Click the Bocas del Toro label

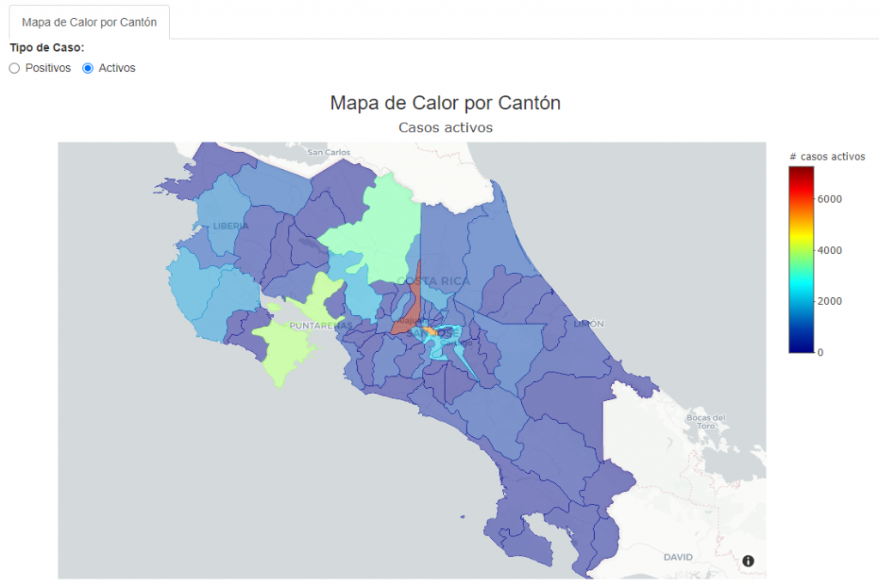(x=706, y=421)
